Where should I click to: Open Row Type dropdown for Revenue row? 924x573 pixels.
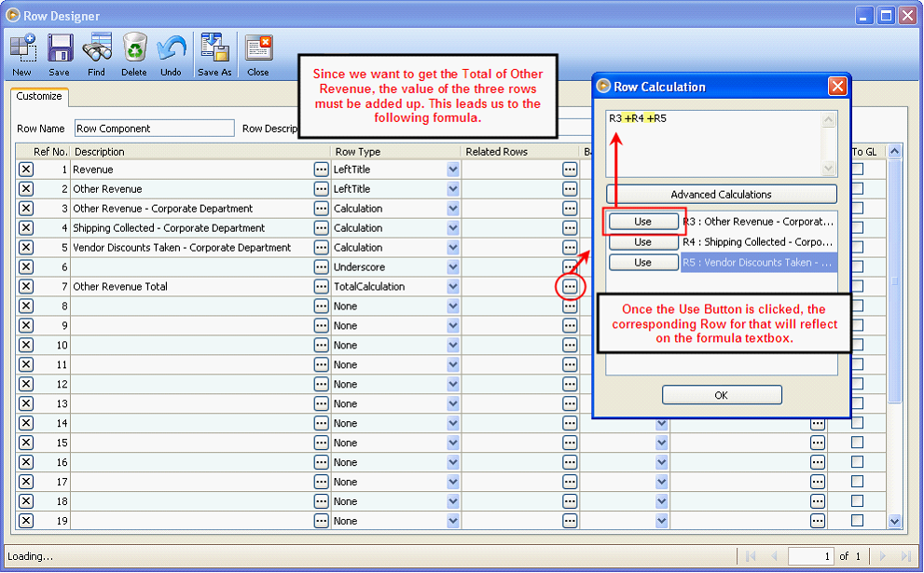point(453,170)
